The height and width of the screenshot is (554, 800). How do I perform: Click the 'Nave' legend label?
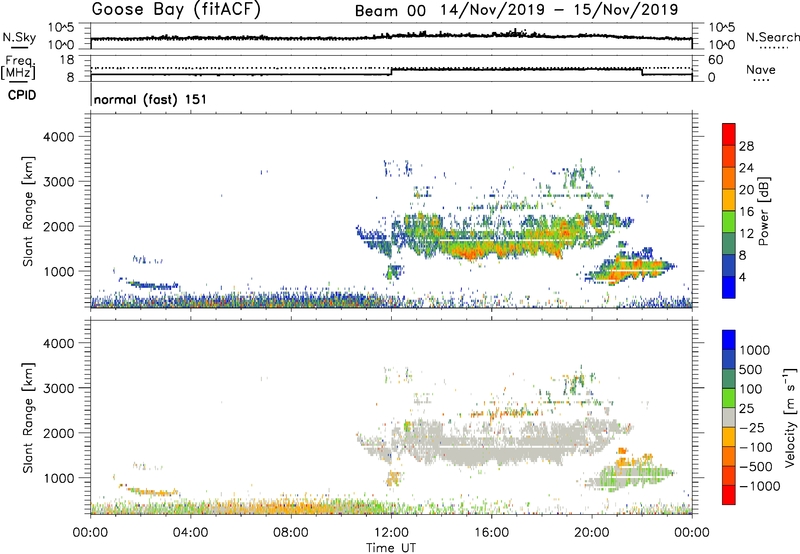tap(761, 69)
